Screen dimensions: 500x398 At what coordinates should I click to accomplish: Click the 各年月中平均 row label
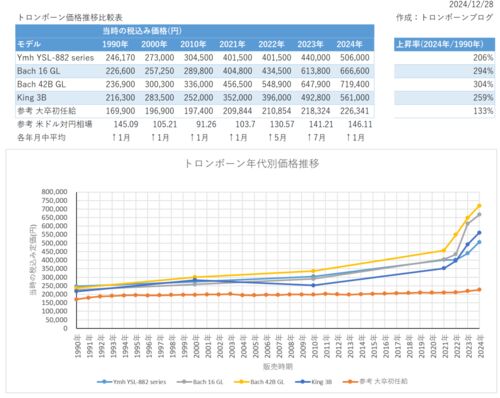click(41, 137)
